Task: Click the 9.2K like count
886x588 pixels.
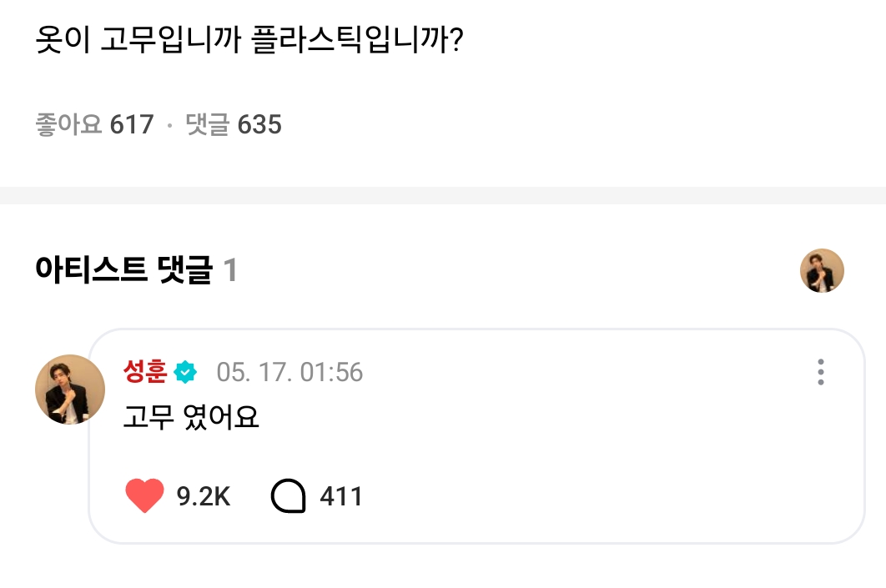Action: click(x=203, y=497)
